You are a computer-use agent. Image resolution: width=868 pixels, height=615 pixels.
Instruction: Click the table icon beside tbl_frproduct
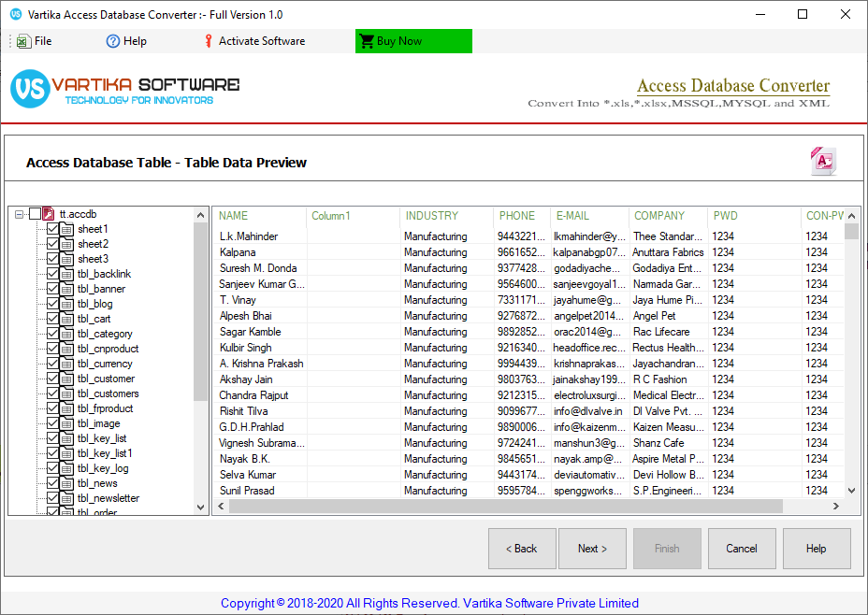(x=67, y=408)
